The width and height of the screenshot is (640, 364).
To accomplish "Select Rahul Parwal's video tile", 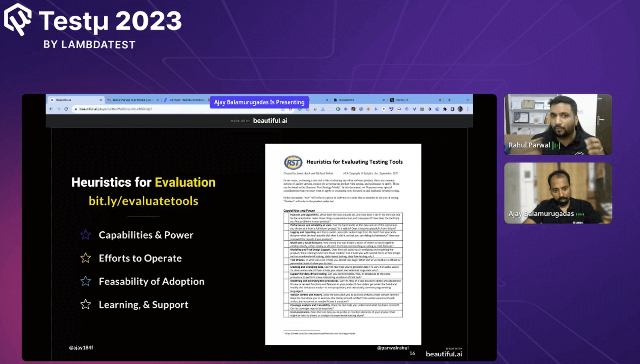I will pyautogui.click(x=558, y=124).
